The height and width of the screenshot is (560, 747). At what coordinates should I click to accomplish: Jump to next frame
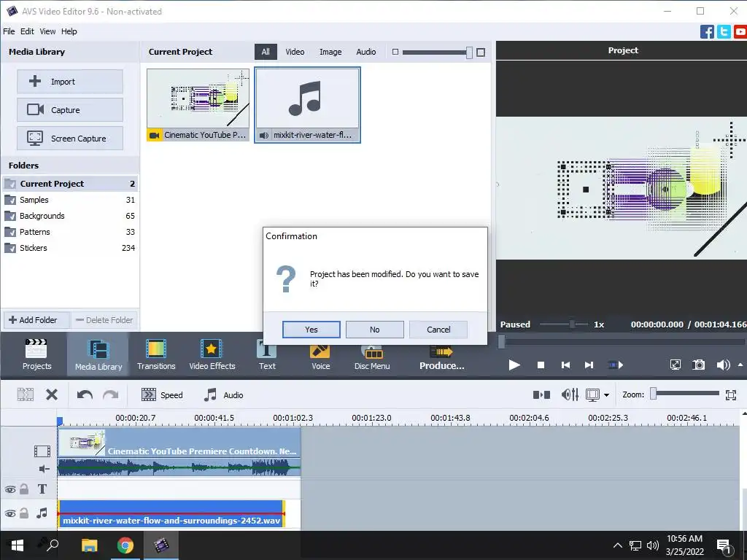(x=589, y=365)
